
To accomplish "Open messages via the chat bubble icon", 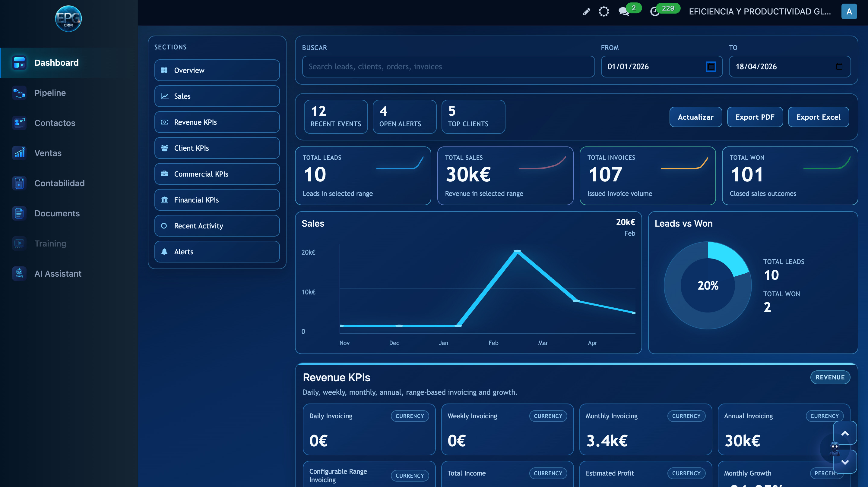I will (x=624, y=11).
